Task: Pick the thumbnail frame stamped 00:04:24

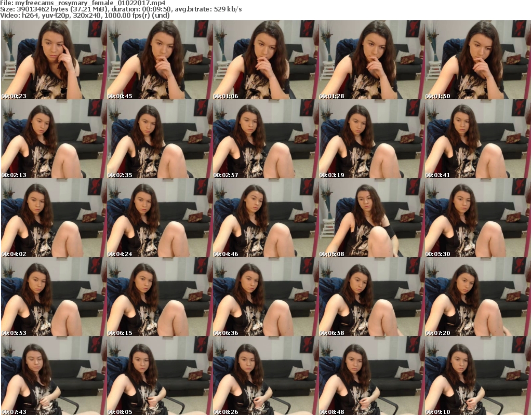Action: click(159, 218)
